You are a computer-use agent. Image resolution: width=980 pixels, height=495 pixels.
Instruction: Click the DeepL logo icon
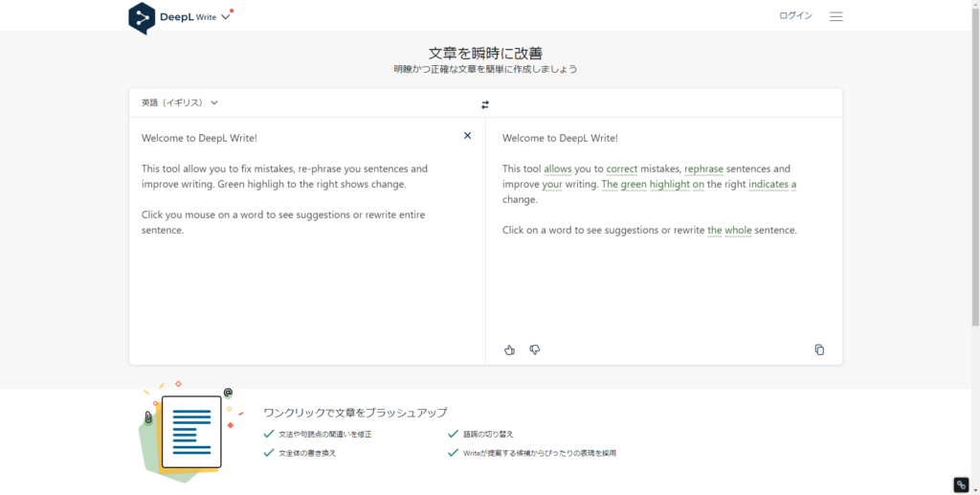pos(142,17)
